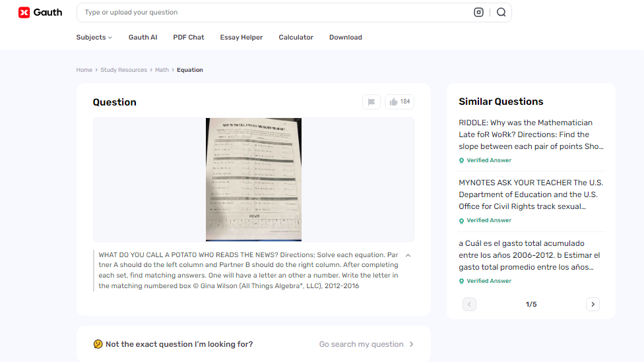The image size is (644, 362).
Task: Open Gauth AI from navigation
Action: point(143,38)
